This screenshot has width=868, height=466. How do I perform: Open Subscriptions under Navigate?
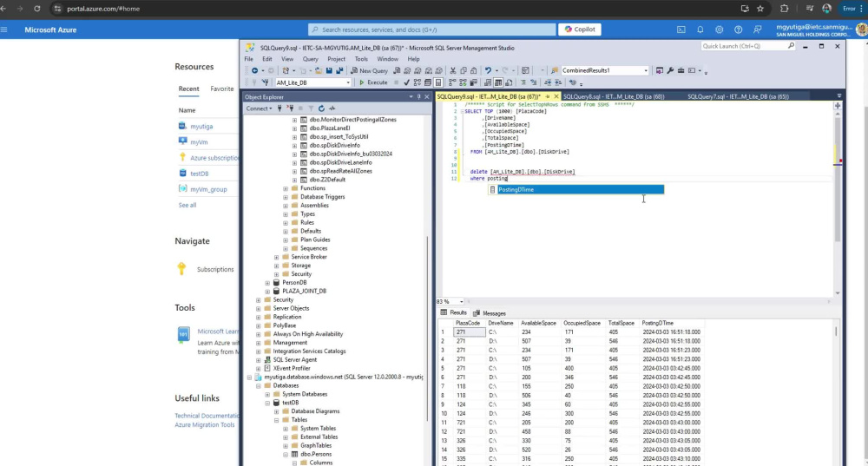214,270
